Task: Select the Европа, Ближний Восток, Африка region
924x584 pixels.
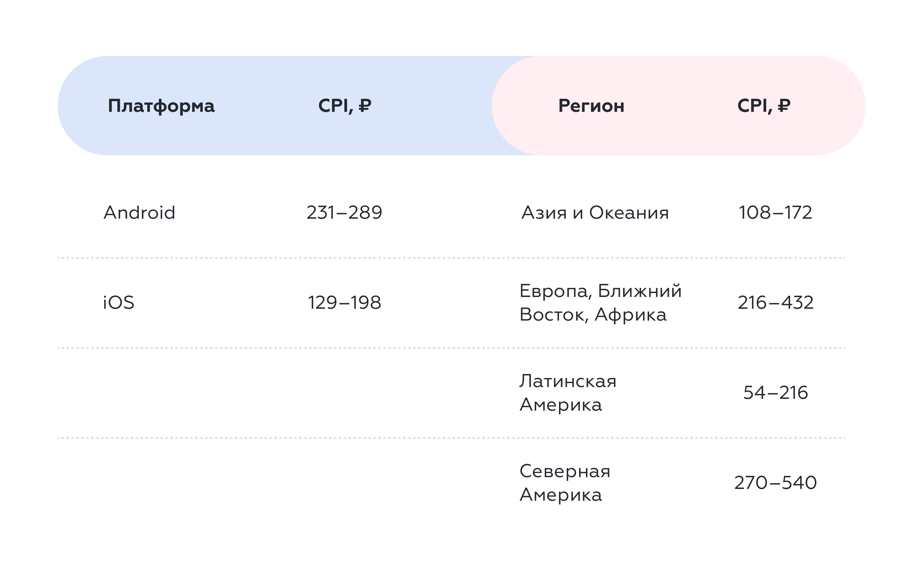Action: [600, 303]
